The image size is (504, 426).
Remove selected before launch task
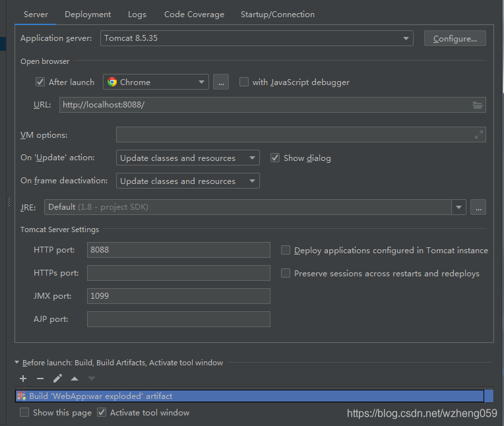click(40, 379)
